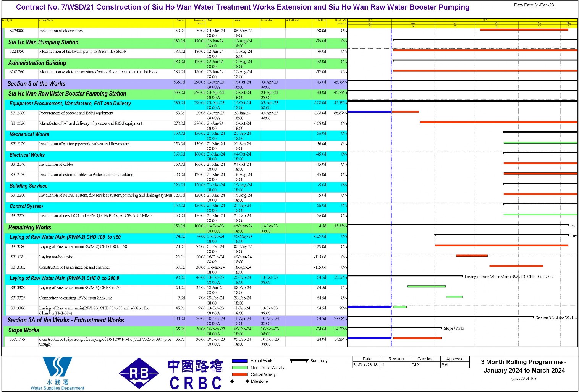Viewport: 579px width, 392px height.
Task: Click the CRBC company logo text
Action: 195,374
